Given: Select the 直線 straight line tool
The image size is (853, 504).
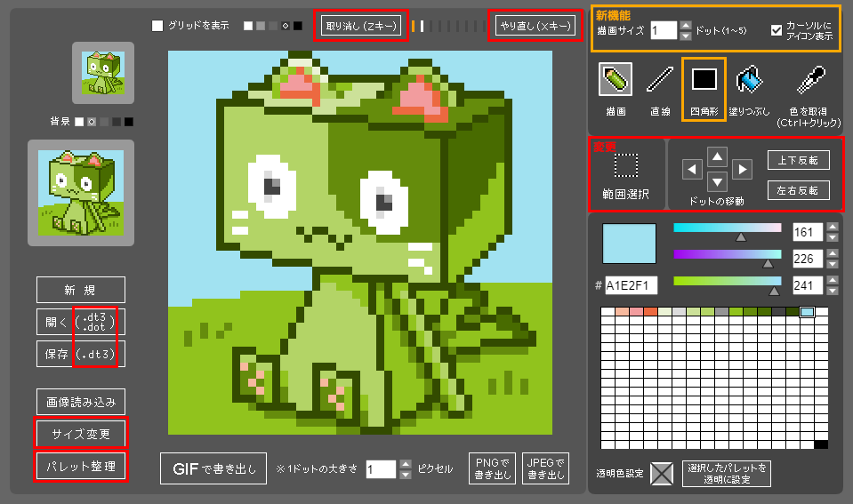Looking at the screenshot, I should 660,79.
